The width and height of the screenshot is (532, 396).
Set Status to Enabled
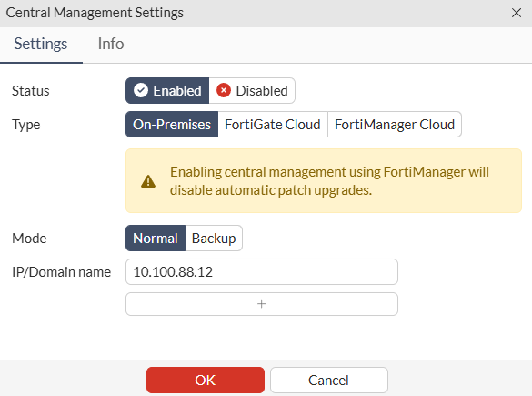click(x=167, y=91)
